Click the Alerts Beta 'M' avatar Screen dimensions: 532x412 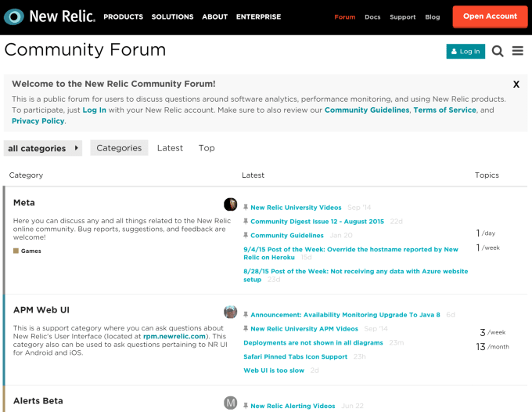230,403
